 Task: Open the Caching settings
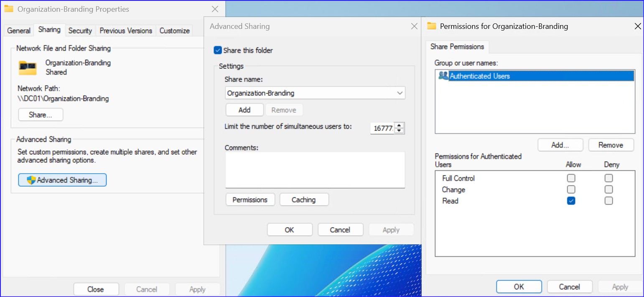click(304, 200)
